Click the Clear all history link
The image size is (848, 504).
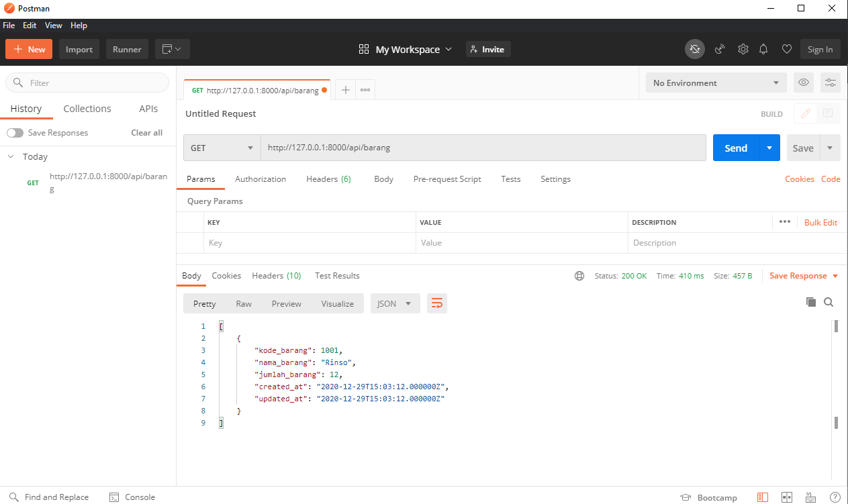[146, 133]
